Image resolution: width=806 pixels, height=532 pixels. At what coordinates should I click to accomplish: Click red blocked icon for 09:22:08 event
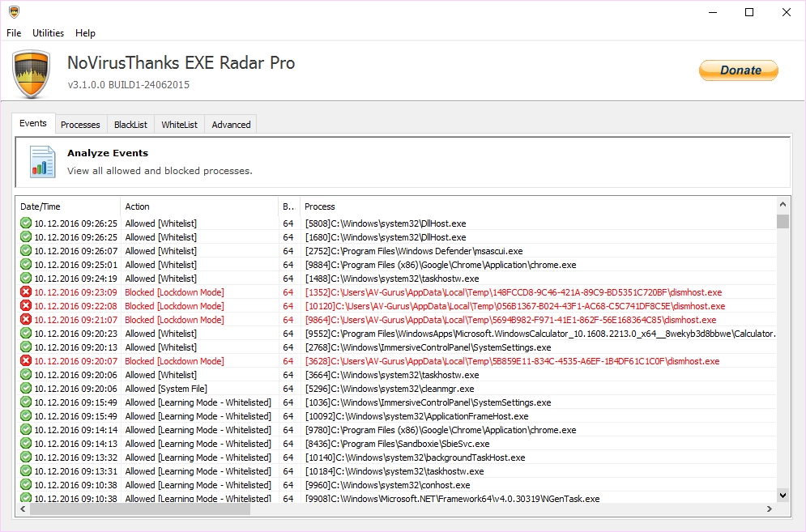26,306
